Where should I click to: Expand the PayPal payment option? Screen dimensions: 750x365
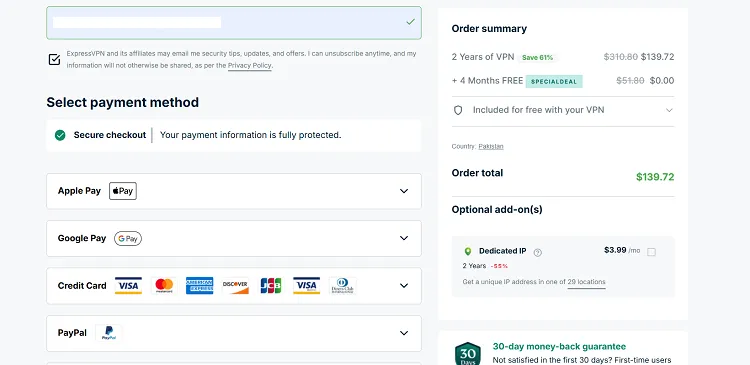tap(234, 333)
